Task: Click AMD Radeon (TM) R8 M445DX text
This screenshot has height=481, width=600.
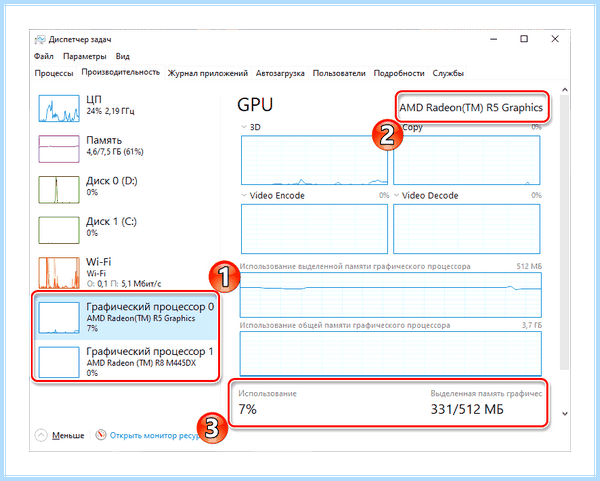Action: pos(141,363)
